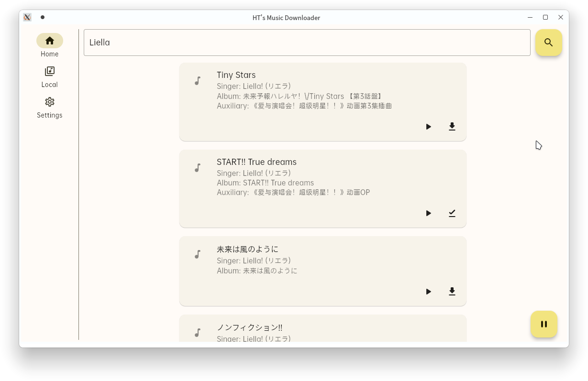Switch to the Local music tab
Image resolution: width=588 pixels, height=381 pixels.
(x=49, y=76)
